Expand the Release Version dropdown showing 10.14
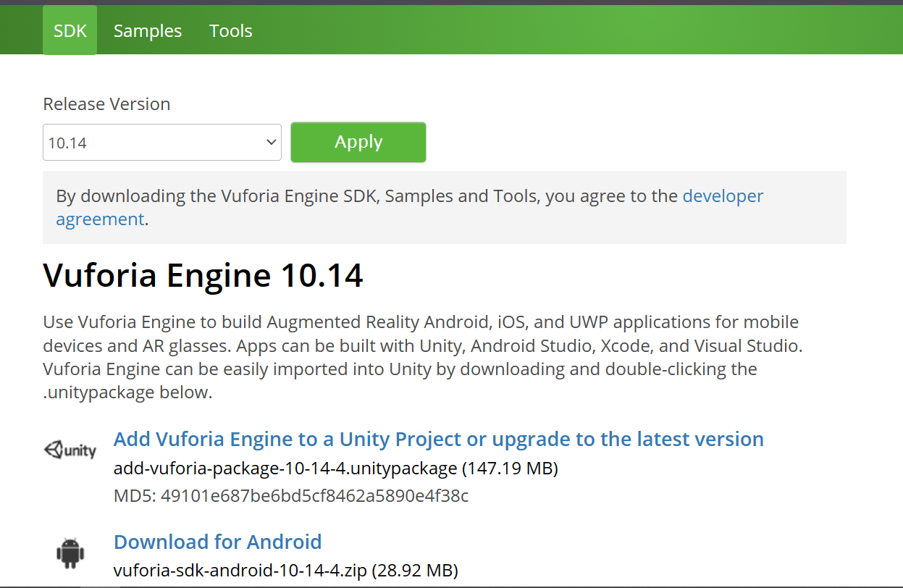 tap(162, 143)
